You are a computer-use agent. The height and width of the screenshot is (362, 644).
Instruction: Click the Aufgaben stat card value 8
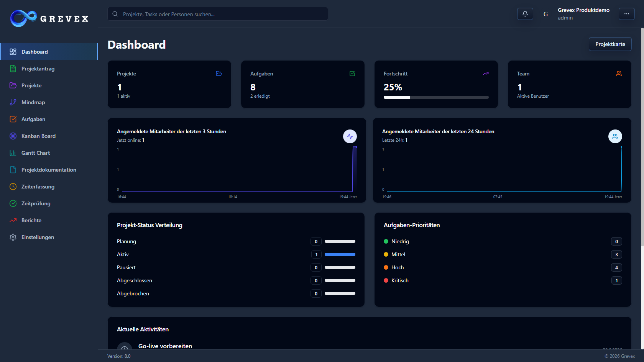pyautogui.click(x=253, y=87)
